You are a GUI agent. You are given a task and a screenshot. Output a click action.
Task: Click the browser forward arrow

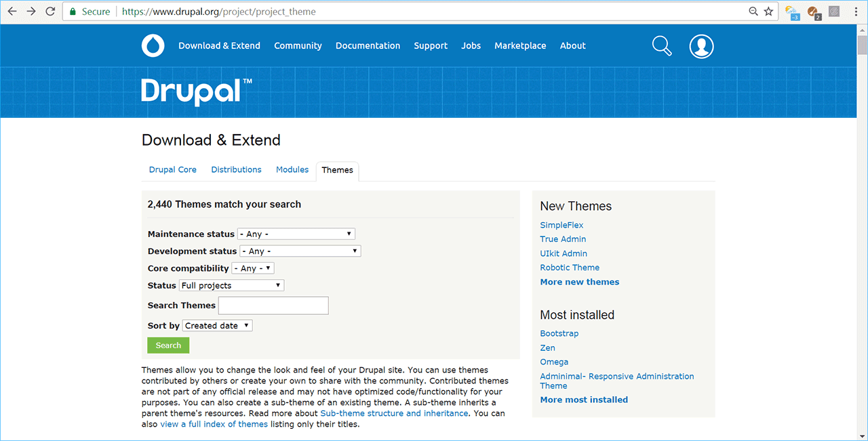pos(31,12)
